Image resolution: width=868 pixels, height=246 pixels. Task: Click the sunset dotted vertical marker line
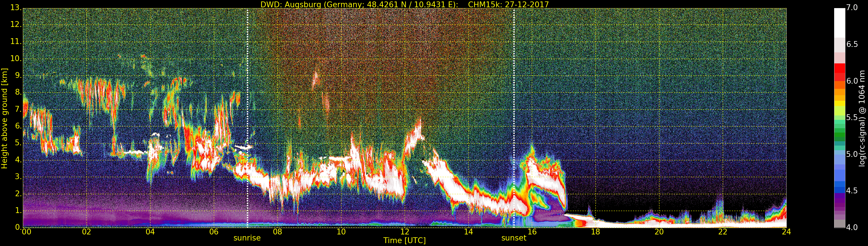coord(514,118)
